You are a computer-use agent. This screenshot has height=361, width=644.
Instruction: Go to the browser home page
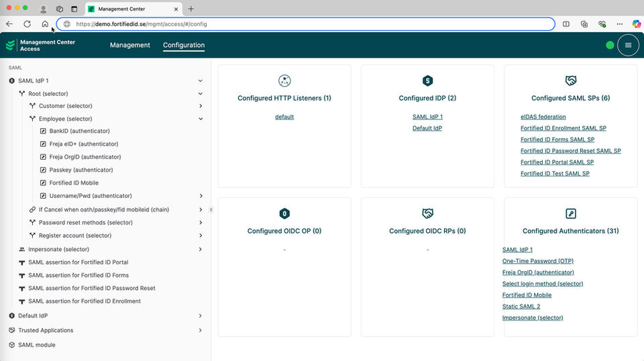point(45,23)
